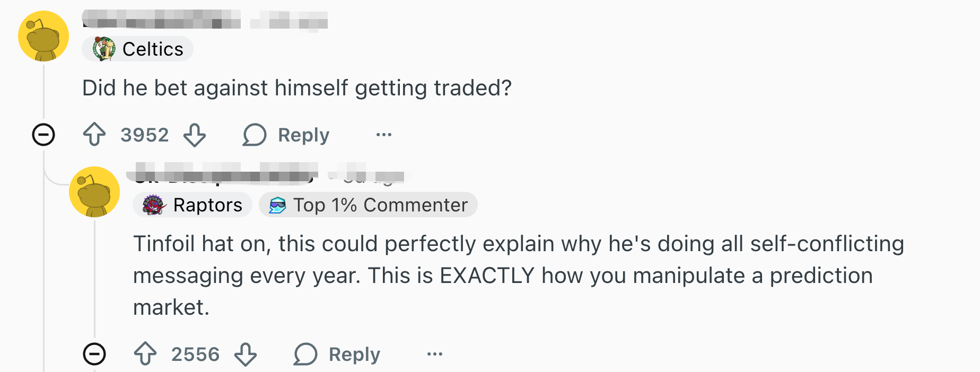Collapse the top-level Celtics comment thread
980x372 pixels.
click(x=43, y=135)
